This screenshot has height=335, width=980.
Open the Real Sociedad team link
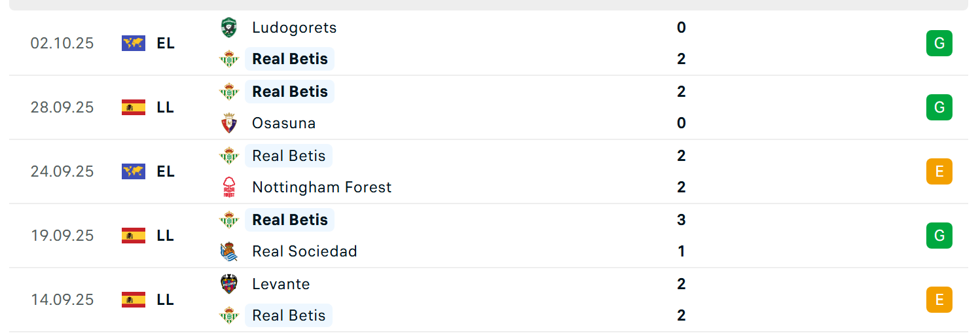304,251
